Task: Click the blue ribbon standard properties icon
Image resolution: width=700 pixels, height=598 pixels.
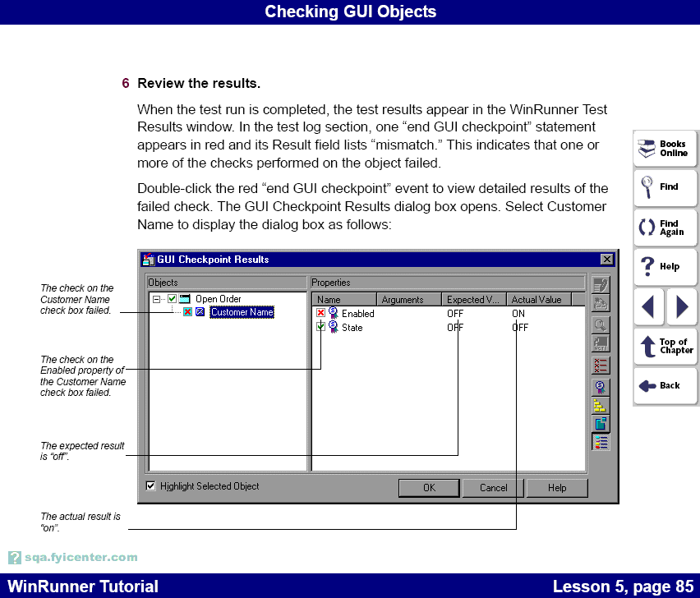Action: click(x=601, y=387)
